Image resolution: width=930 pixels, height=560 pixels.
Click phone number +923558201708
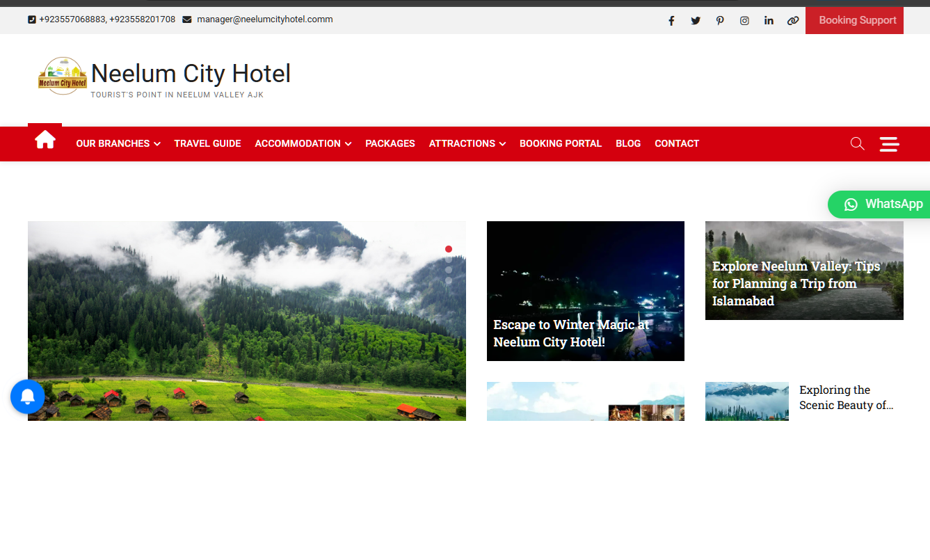click(x=143, y=19)
